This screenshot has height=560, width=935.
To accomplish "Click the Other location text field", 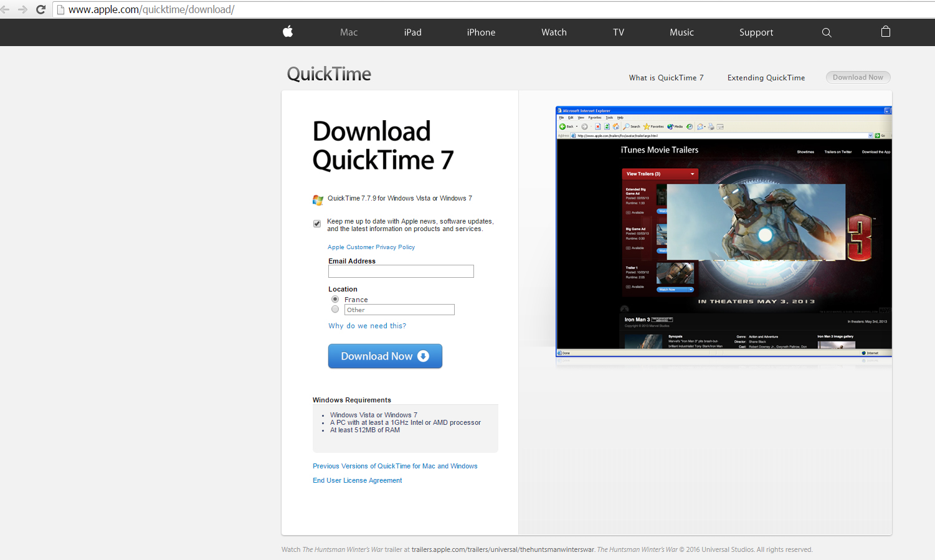I will [399, 310].
